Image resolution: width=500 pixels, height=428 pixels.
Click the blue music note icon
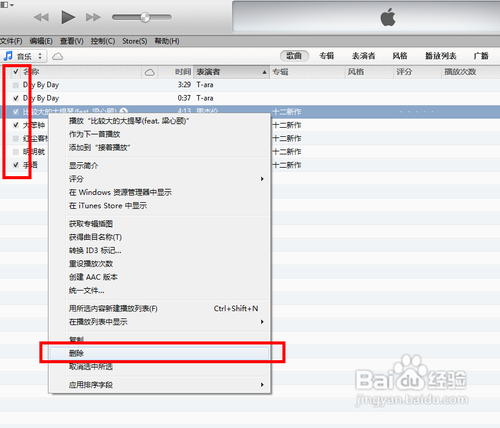point(8,56)
